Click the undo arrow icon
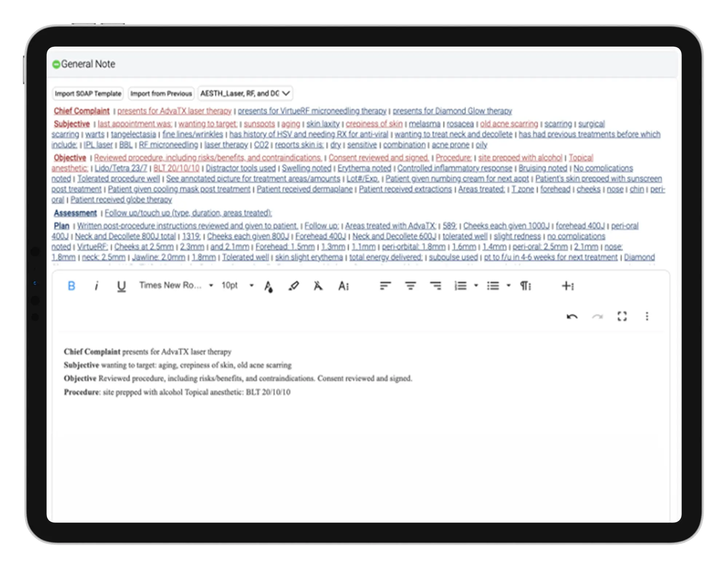The image size is (728, 569). coord(569,316)
